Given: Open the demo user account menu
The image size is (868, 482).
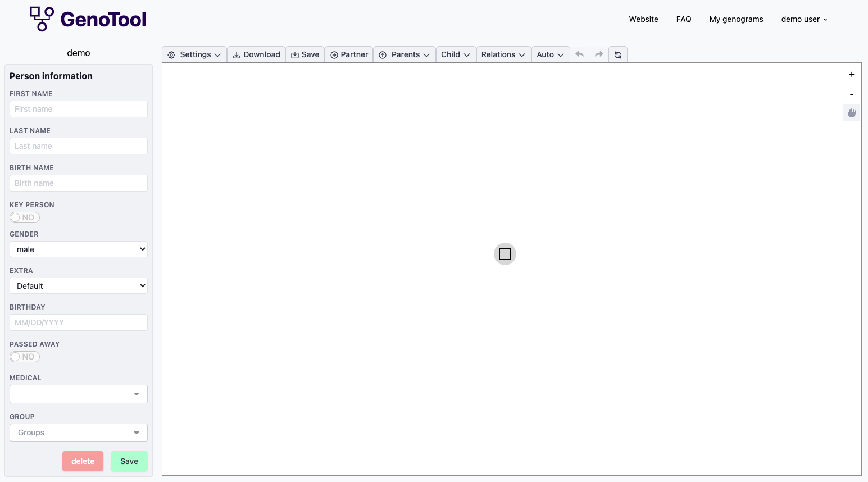Looking at the screenshot, I should pyautogui.click(x=803, y=19).
